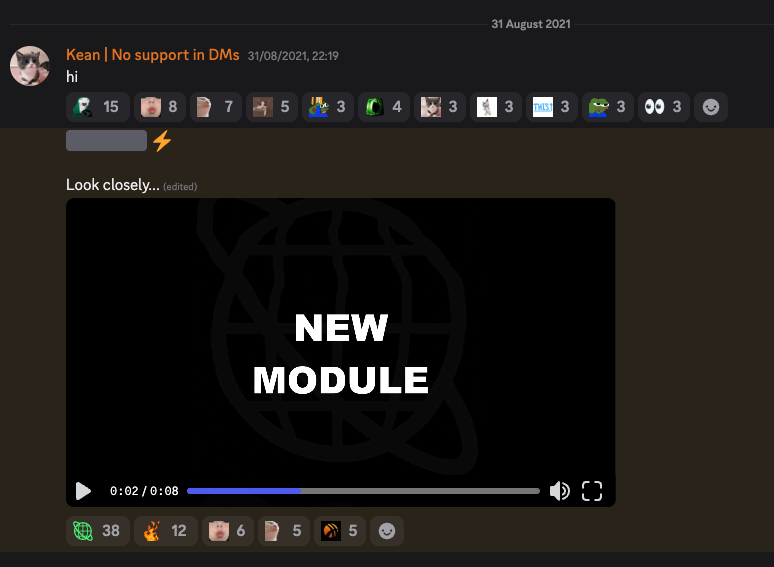Toggle the white dancing figure reaction
Viewport: 774px width, 567px height.
click(496, 107)
